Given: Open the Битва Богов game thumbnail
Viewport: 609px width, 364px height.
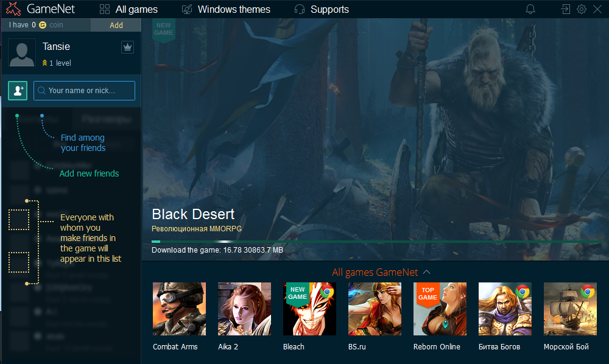Looking at the screenshot, I should pos(505,309).
